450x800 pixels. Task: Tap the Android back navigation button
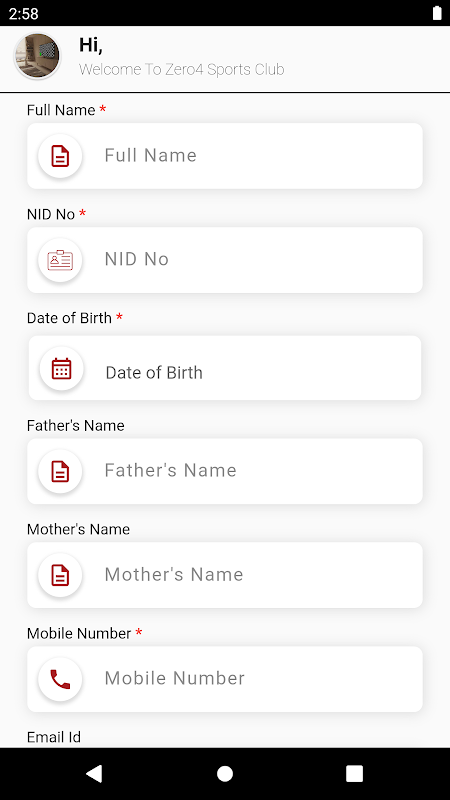point(94,773)
